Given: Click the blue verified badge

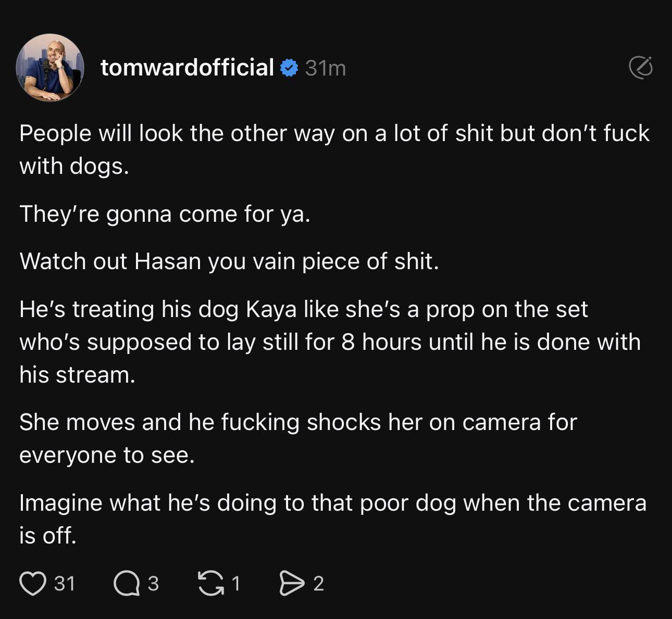Looking at the screenshot, I should [289, 68].
